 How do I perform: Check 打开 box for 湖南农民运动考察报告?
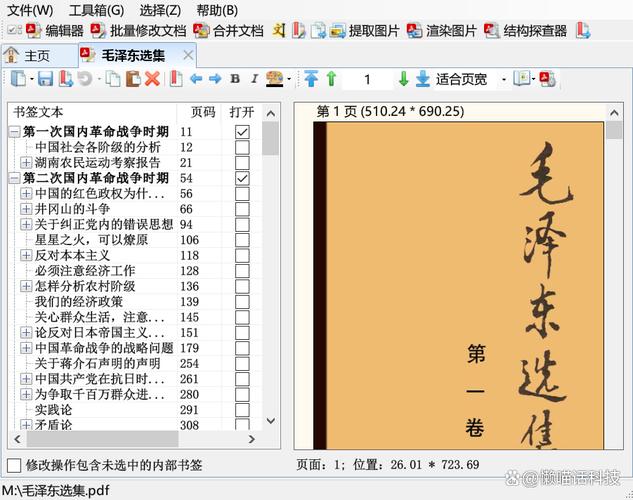click(242, 163)
